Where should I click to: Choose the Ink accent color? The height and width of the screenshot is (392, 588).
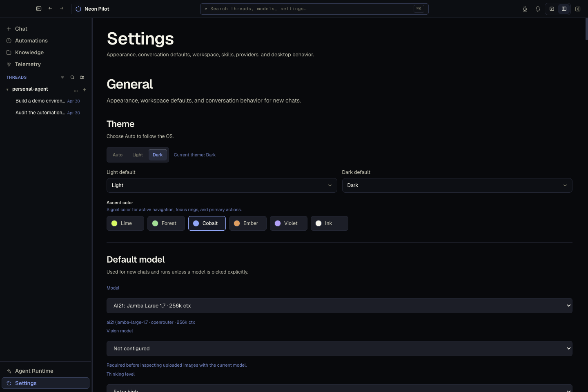click(x=330, y=223)
